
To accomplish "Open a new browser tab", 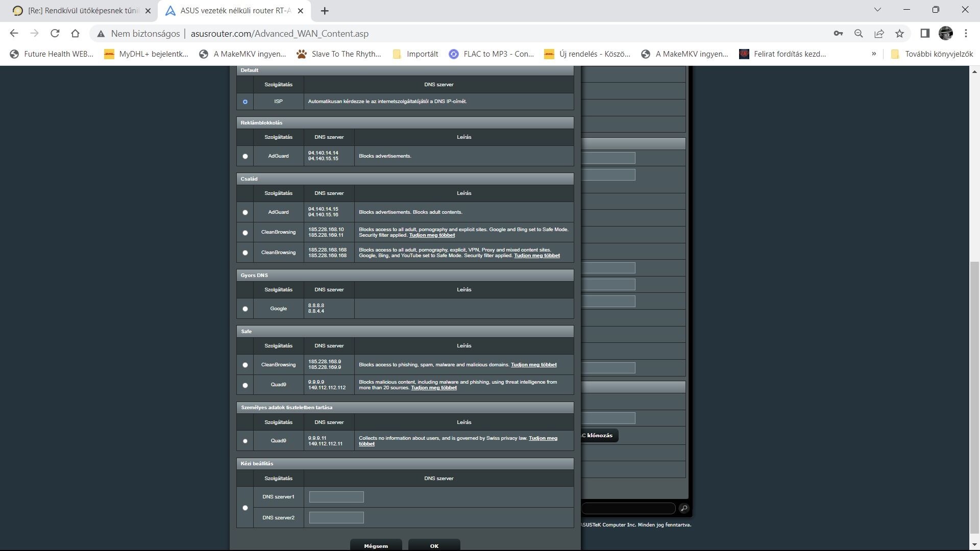I will coord(325,11).
